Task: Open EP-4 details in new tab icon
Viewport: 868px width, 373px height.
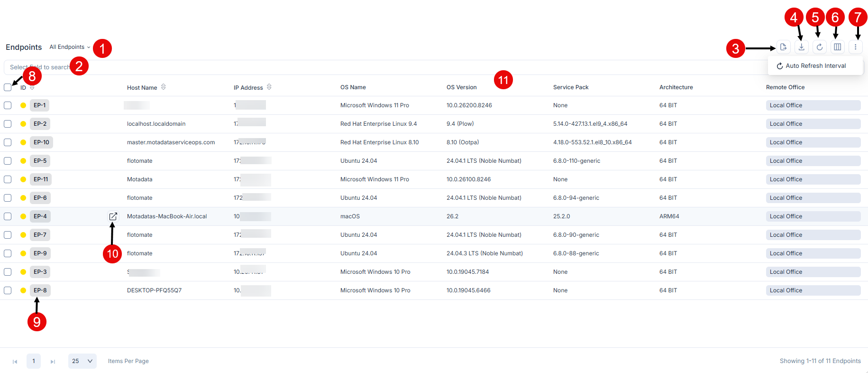Action: tap(113, 216)
